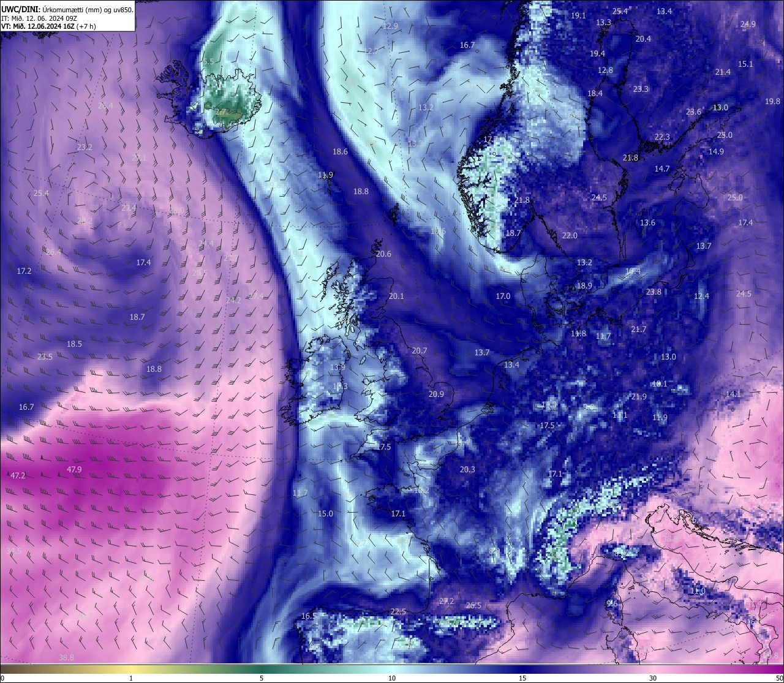Viewport: 784px width, 683px height.
Task: Click the 15.1 value label
Action: pyautogui.click(x=745, y=64)
